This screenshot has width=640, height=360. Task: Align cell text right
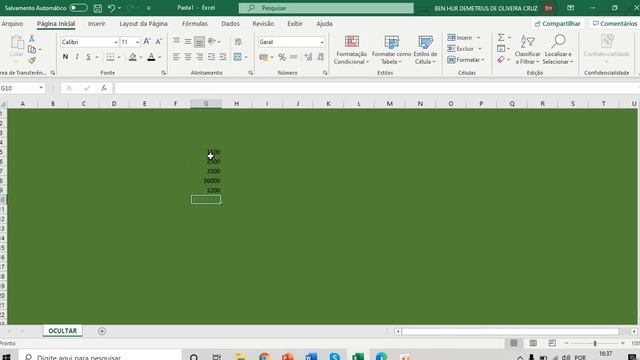199,57
